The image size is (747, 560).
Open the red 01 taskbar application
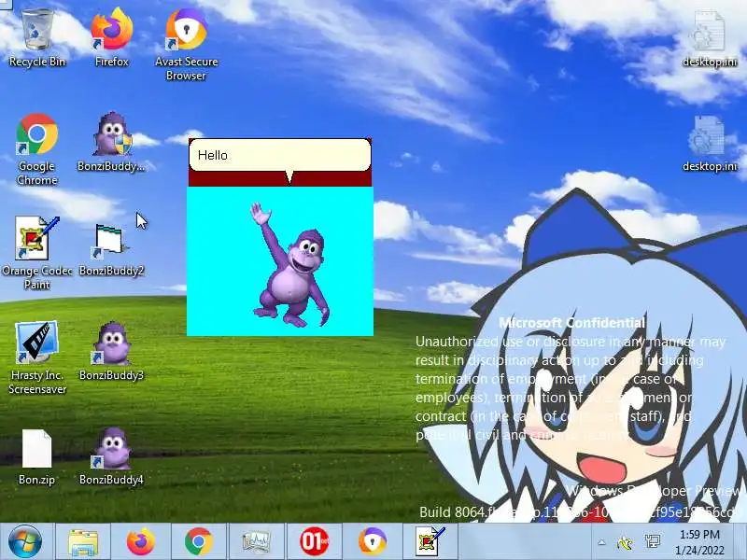(x=315, y=542)
